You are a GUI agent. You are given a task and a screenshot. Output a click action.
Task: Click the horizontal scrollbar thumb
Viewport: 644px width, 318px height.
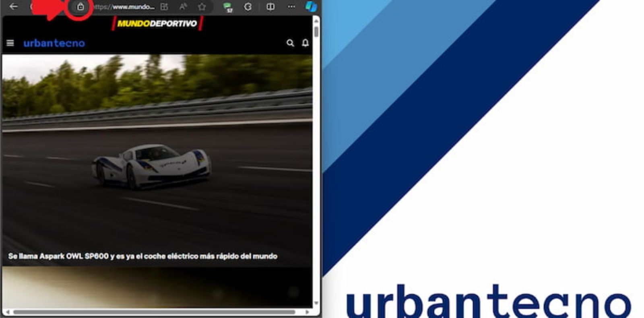(x=154, y=312)
